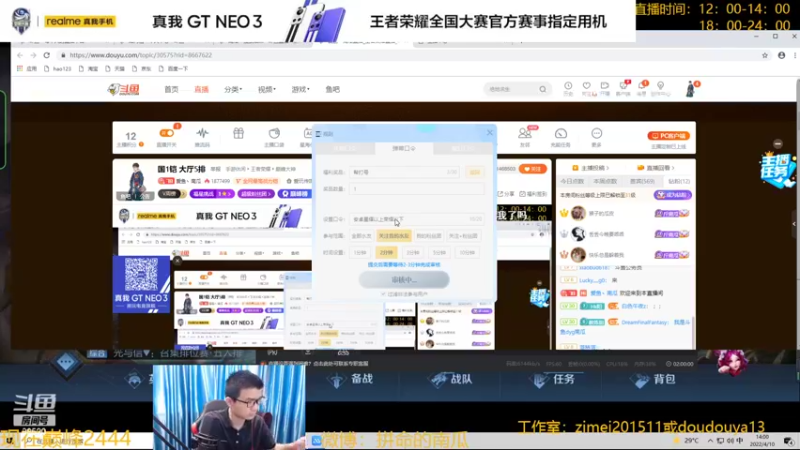Screen dimensions: 800x450
Task: Reload the page with the browser refresh icon
Action: 46,55
